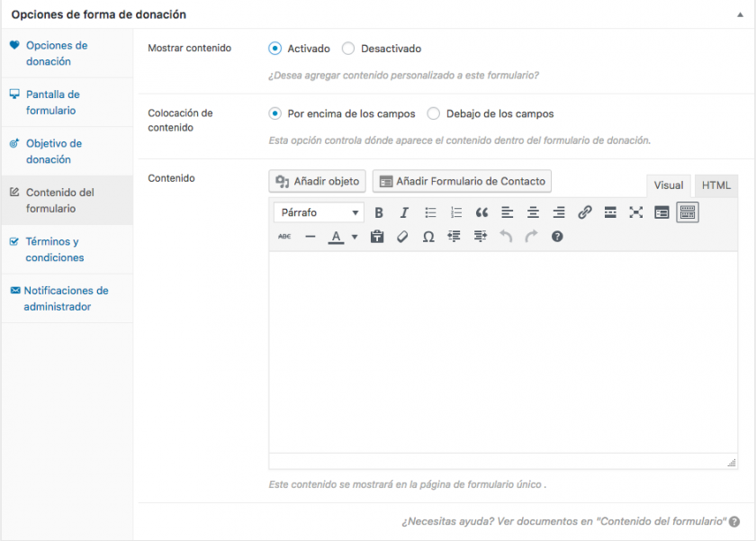
Task: Choose Debajo de los campos placement
Action: pos(434,114)
